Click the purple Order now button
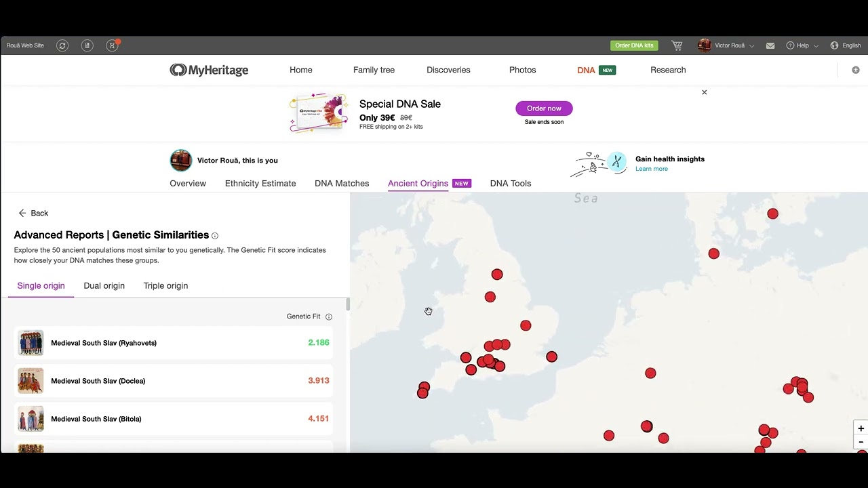 click(544, 108)
